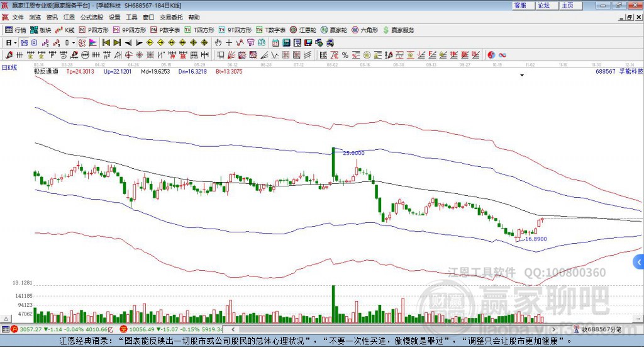Click the 688567 孚能科技 stock label
This screenshot has width=644, height=347.
click(619, 72)
